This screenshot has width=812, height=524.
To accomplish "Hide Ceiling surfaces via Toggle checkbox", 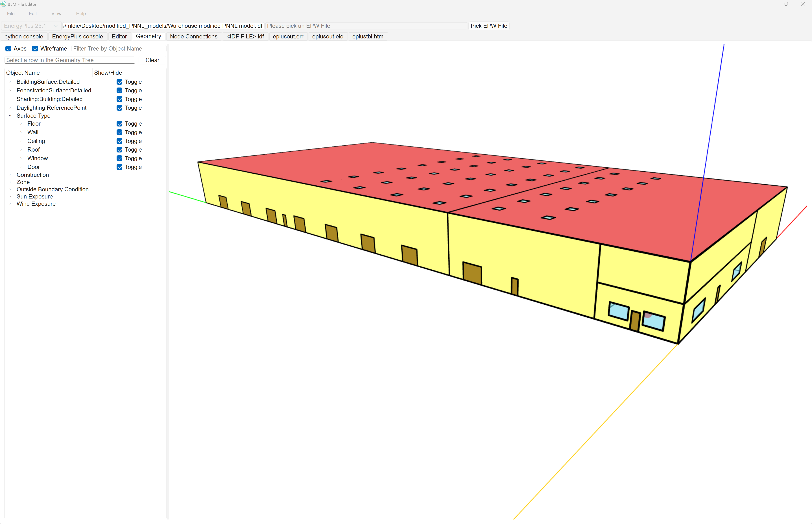I will 119,141.
